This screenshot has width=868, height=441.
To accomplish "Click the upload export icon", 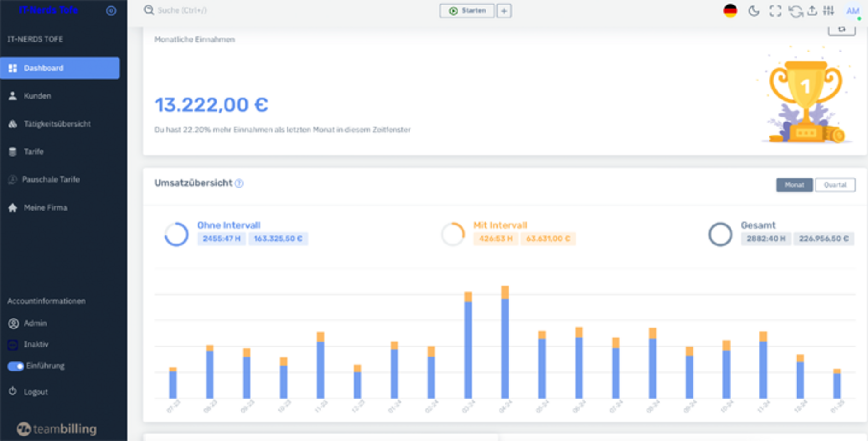I will pos(812,11).
